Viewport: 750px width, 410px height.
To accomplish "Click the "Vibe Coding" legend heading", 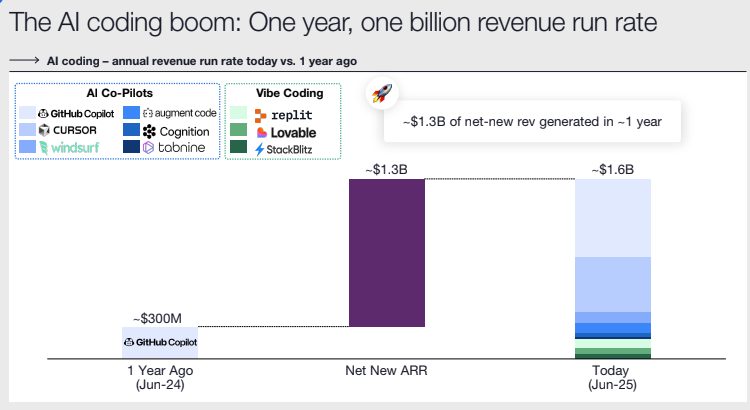I will [289, 93].
